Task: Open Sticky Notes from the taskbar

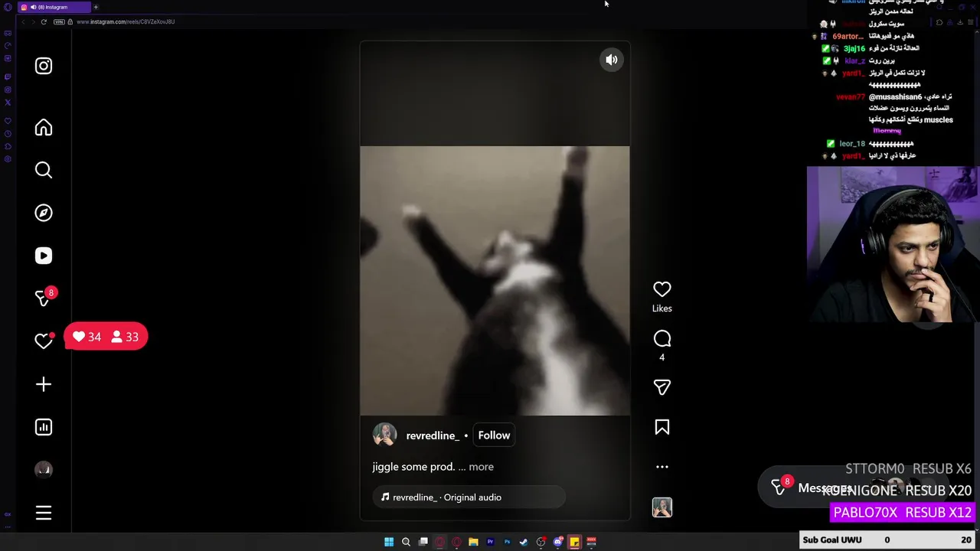Action: (574, 542)
